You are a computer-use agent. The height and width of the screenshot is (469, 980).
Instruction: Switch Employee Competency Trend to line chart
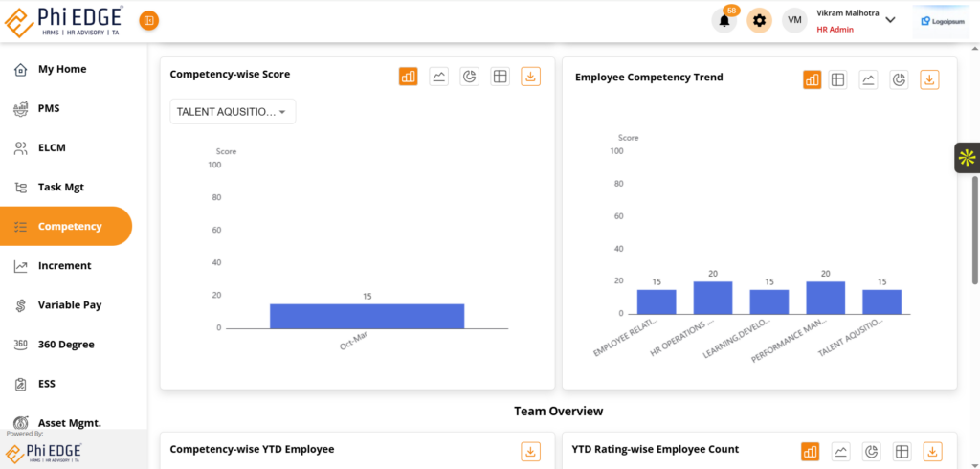click(868, 80)
